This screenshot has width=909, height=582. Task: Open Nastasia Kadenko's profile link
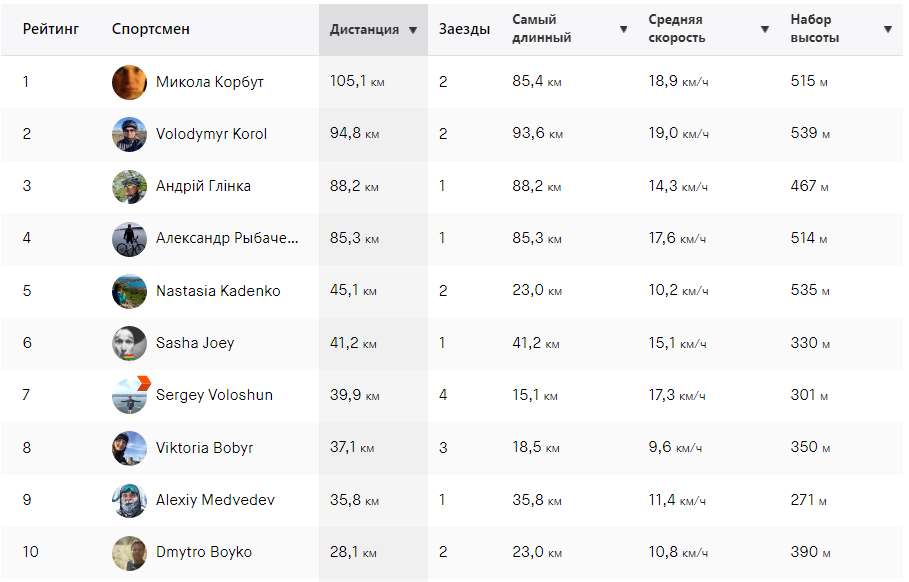[x=218, y=291]
